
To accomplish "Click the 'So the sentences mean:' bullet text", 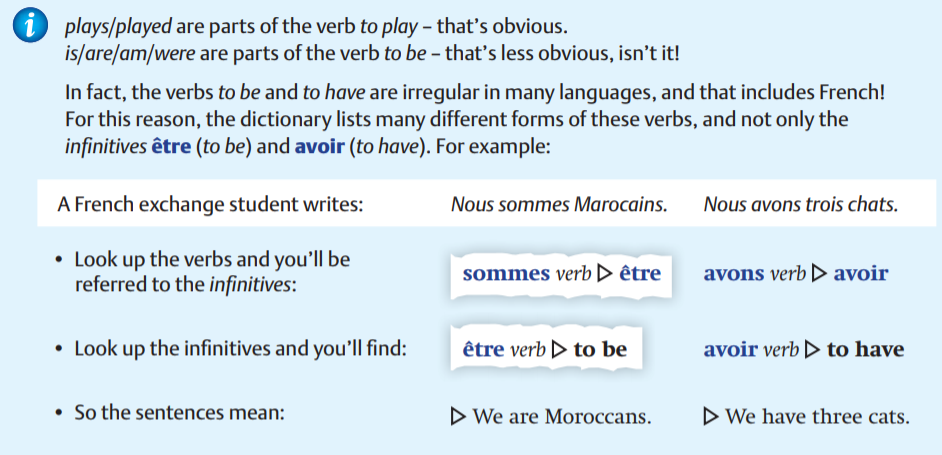I will [x=179, y=412].
